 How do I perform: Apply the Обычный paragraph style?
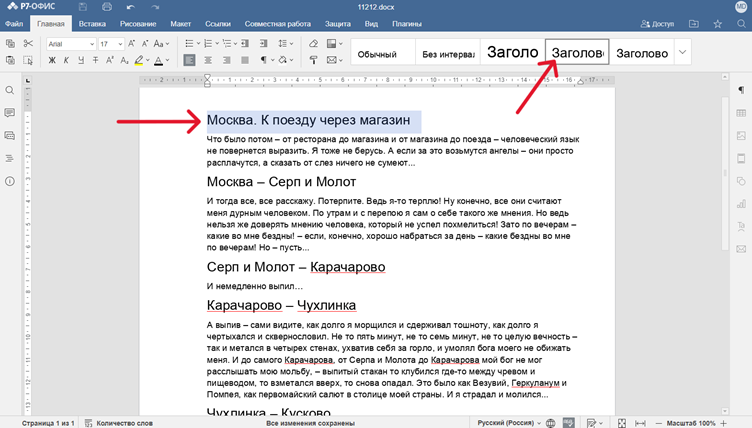[x=378, y=53]
